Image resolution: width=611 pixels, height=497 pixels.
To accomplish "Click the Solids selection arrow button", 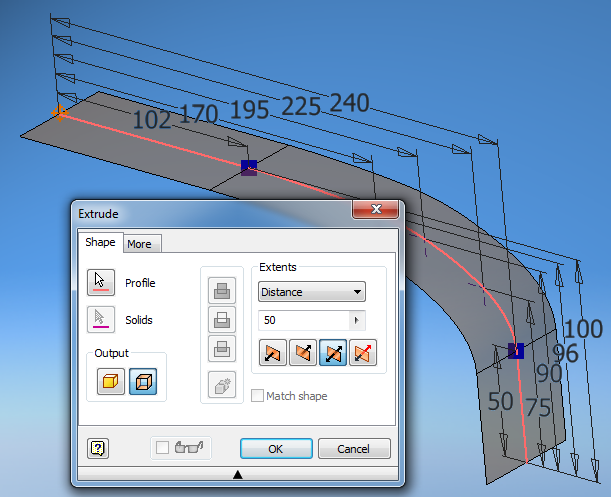I will coord(101,319).
